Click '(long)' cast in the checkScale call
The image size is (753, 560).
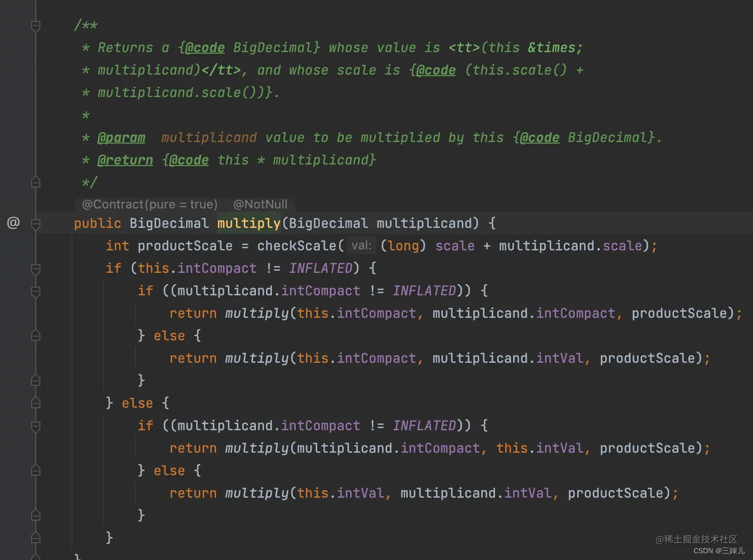(x=404, y=246)
